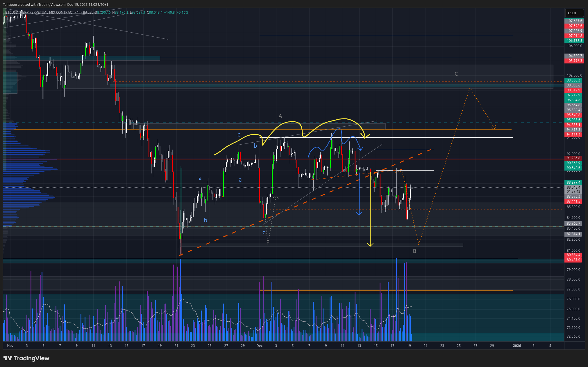
Task: Click the TradingView logo at bottom left
Action: point(26,358)
